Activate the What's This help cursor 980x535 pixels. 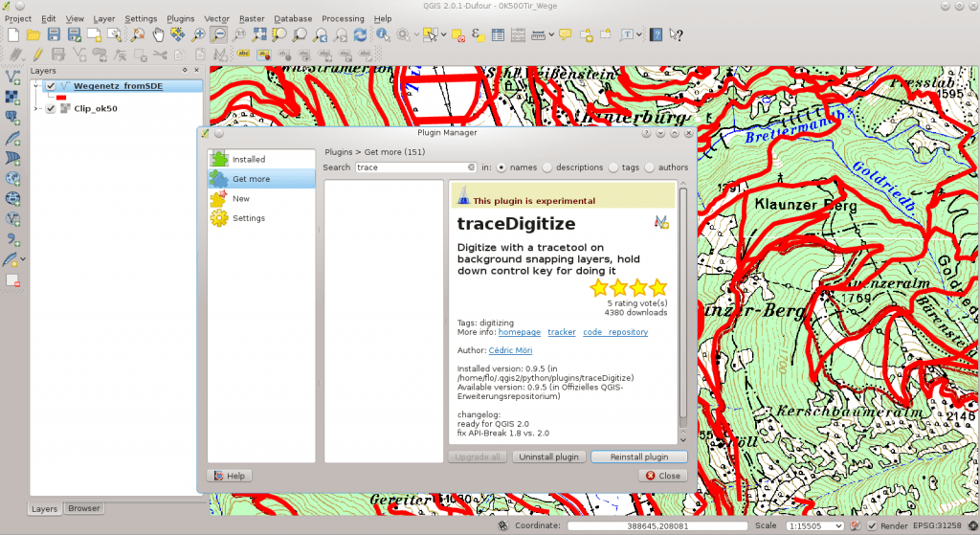tap(676, 35)
